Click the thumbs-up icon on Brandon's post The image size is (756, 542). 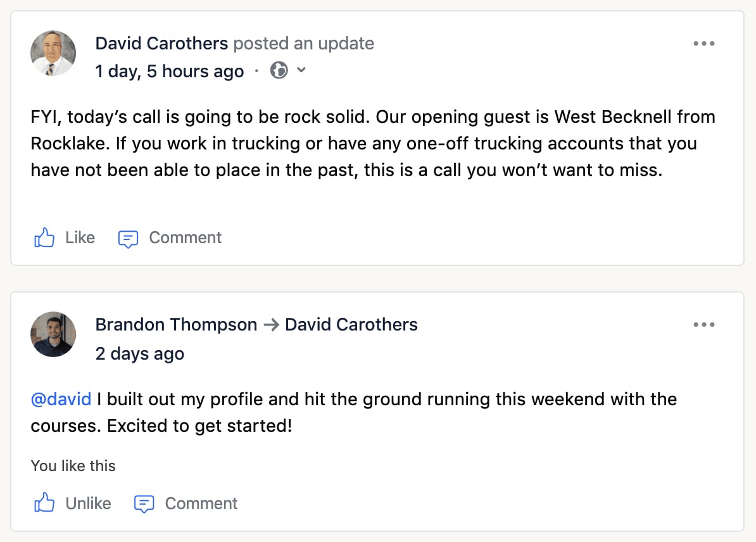pyautogui.click(x=44, y=504)
